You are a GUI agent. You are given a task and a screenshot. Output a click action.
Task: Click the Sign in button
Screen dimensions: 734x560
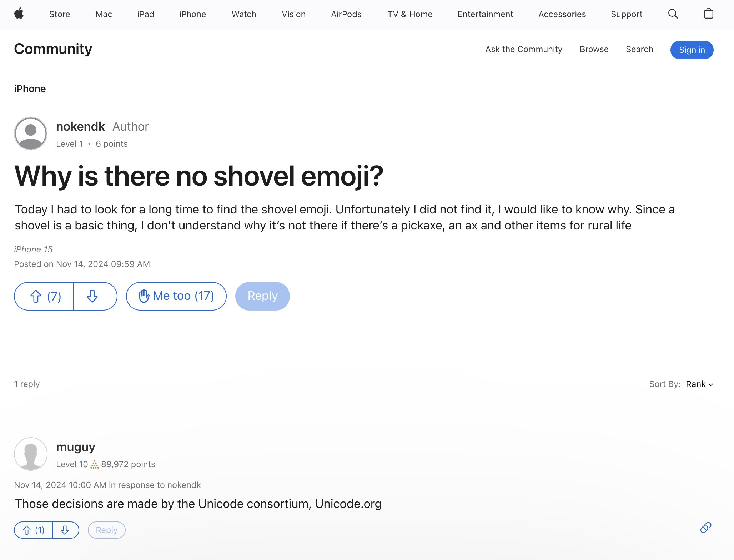692,50
